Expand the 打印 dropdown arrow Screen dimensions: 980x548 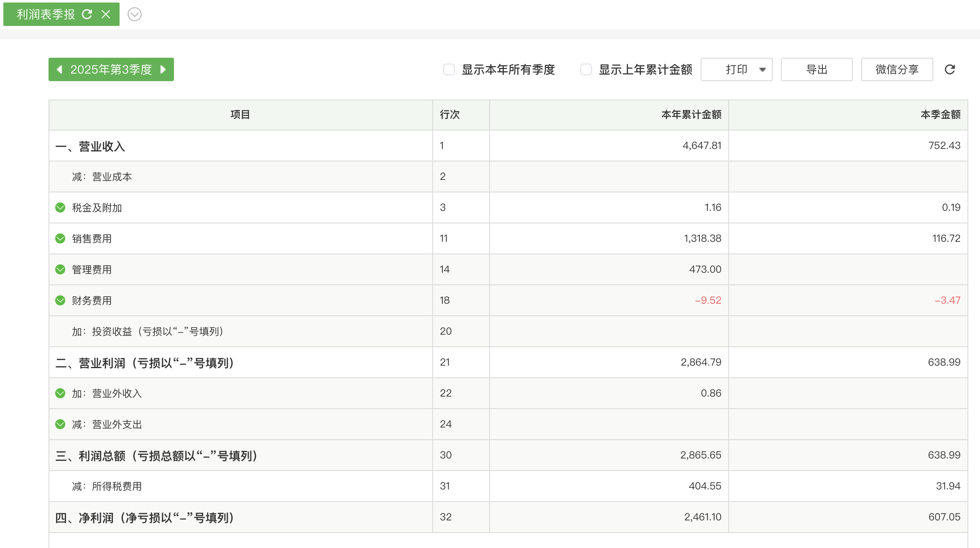coord(762,69)
